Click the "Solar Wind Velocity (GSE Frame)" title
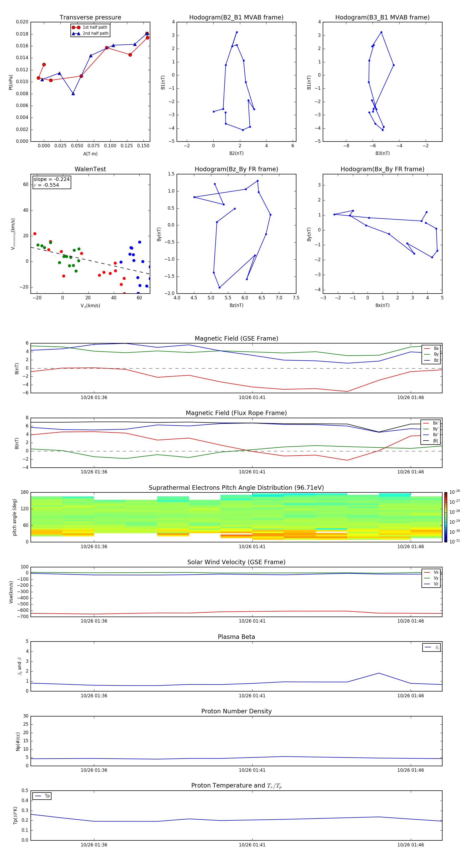Viewport: 473px width, 868px height. pos(236,562)
